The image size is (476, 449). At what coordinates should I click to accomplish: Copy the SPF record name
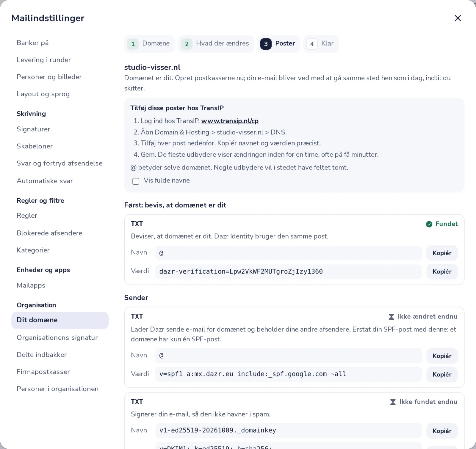[442, 356]
